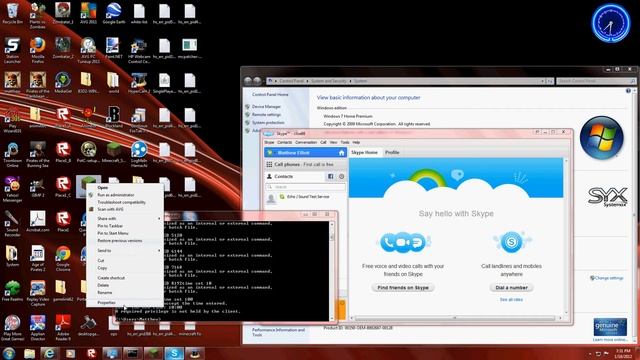Select the Blockland desktop shortcut
The height and width of the screenshot is (360, 640).
[x=113, y=118]
